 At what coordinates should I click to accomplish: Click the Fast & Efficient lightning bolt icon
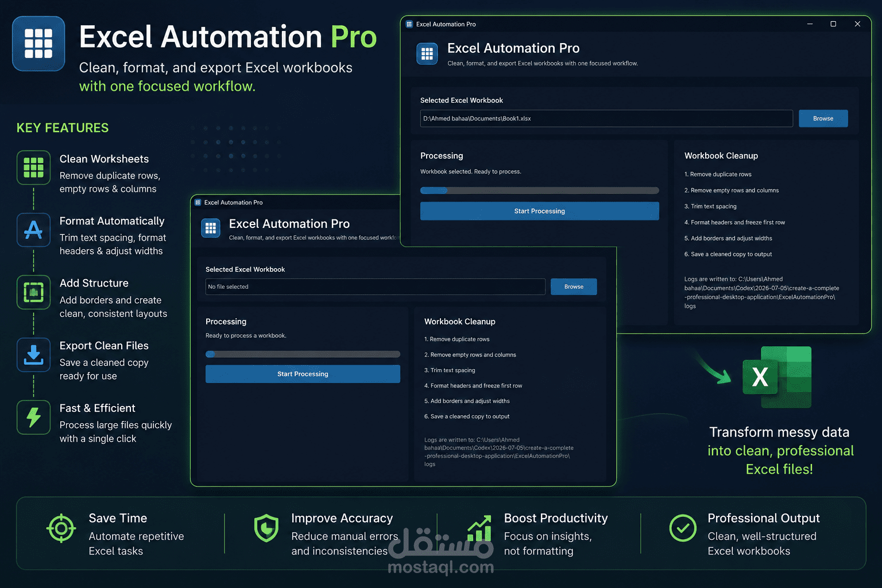pyautogui.click(x=33, y=417)
